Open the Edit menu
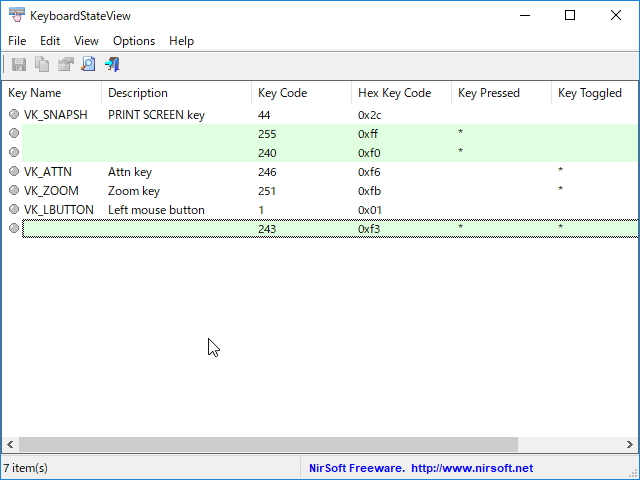The height and width of the screenshot is (480, 640). pos(50,41)
